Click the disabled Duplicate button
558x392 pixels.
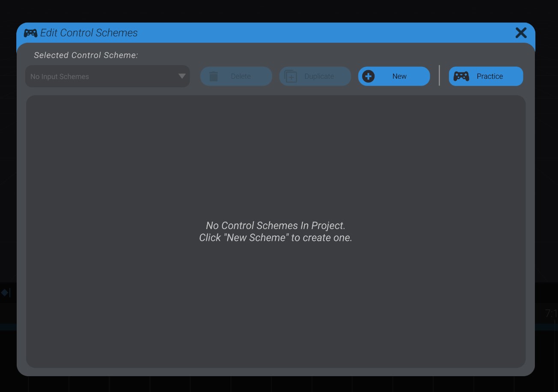click(x=315, y=76)
